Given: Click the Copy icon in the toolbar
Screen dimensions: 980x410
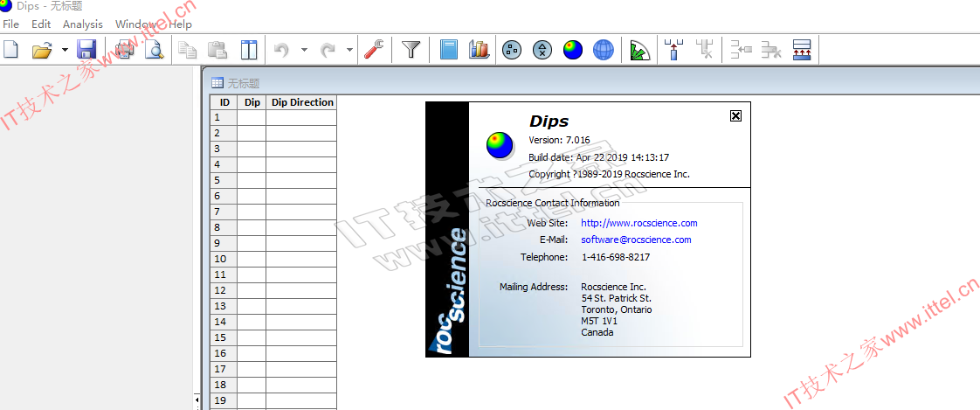Looking at the screenshot, I should point(188,50).
